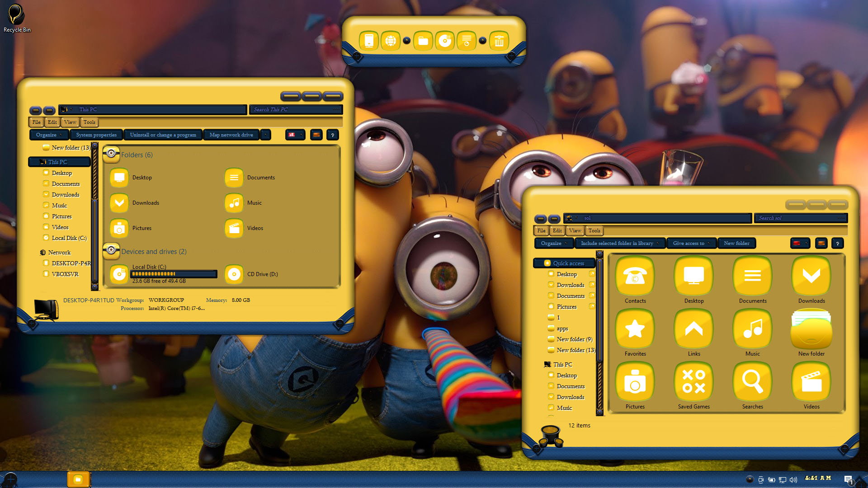Open the Contacts phone icon
The image size is (868, 488).
(635, 276)
